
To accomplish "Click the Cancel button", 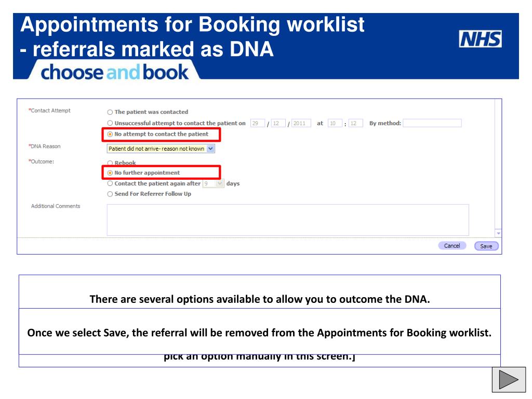I will coord(452,246).
